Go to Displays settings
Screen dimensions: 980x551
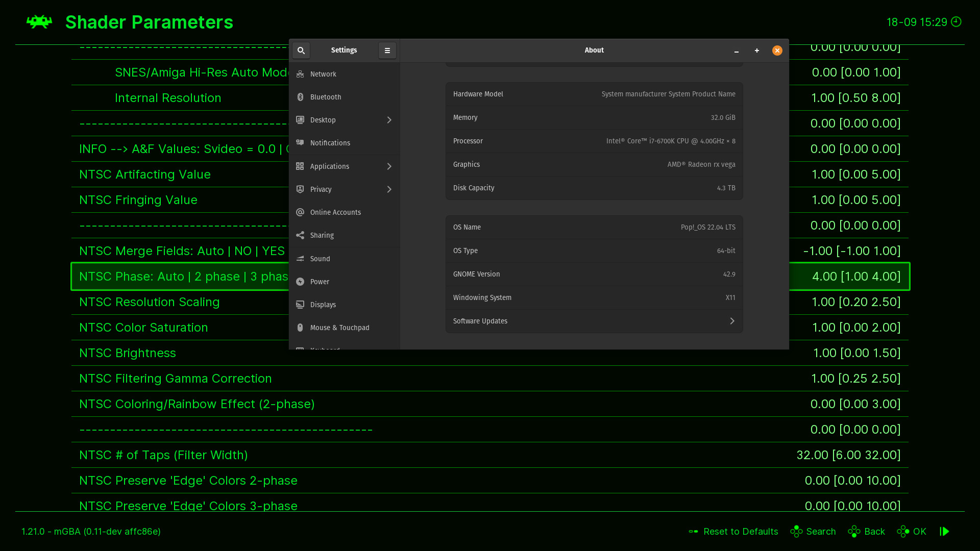point(323,305)
